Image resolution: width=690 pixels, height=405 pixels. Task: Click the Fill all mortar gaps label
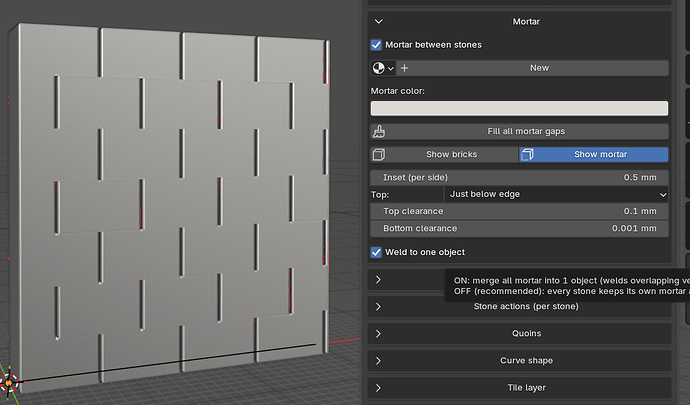[x=526, y=131]
